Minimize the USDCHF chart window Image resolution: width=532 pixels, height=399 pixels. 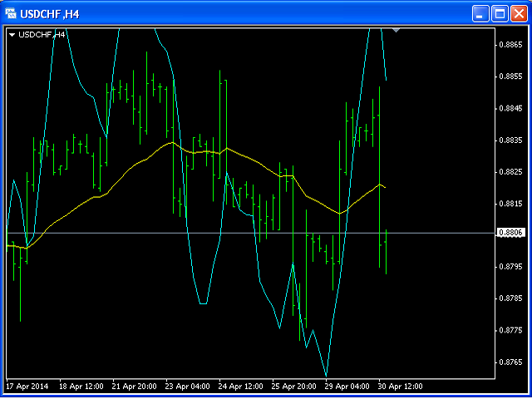click(x=480, y=14)
